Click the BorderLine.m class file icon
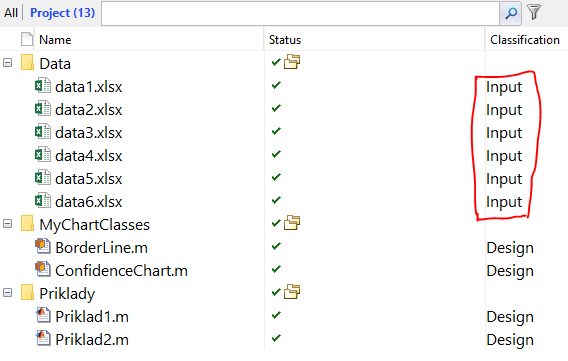568x361 pixels. click(43, 247)
